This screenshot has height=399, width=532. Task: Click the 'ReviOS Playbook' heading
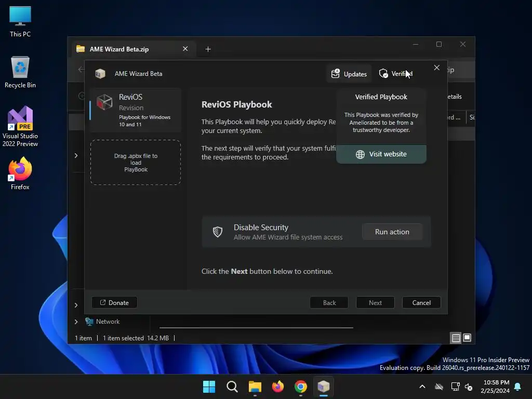(236, 104)
